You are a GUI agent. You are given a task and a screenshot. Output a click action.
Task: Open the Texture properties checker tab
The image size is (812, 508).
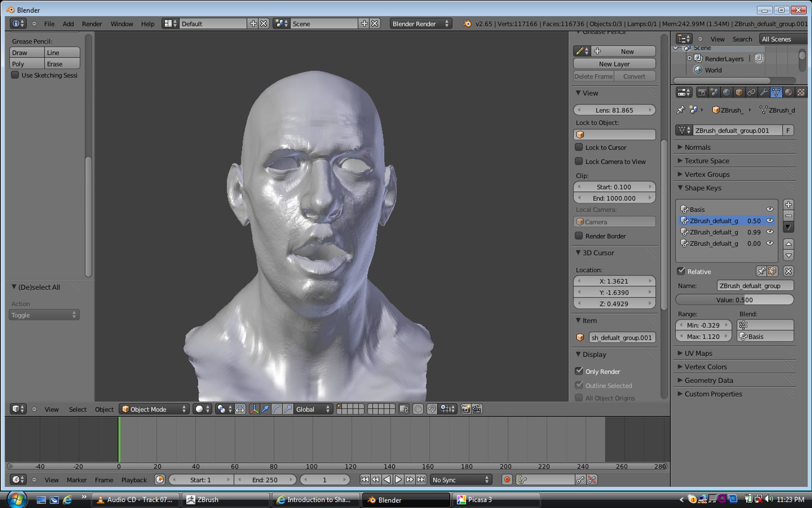coord(801,93)
